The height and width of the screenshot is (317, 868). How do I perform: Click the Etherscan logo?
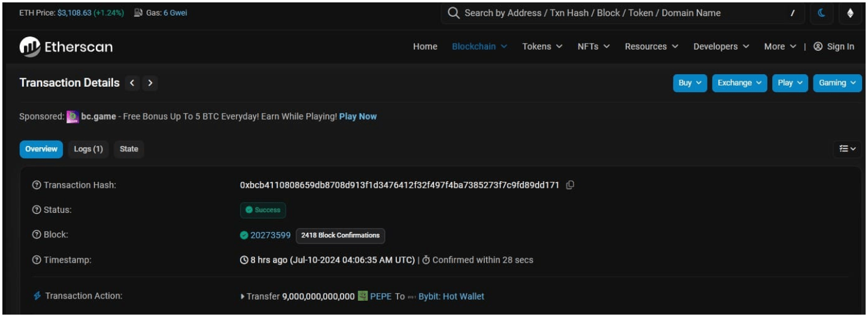pyautogui.click(x=66, y=47)
